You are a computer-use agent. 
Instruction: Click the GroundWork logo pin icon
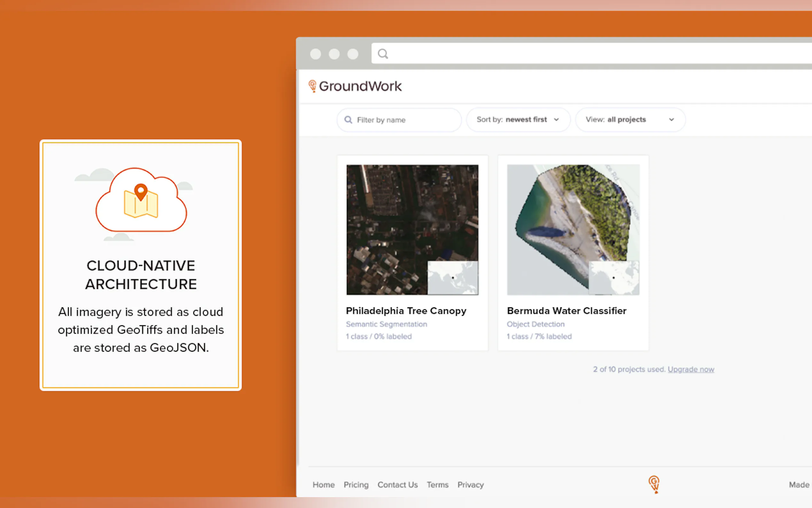tap(312, 86)
